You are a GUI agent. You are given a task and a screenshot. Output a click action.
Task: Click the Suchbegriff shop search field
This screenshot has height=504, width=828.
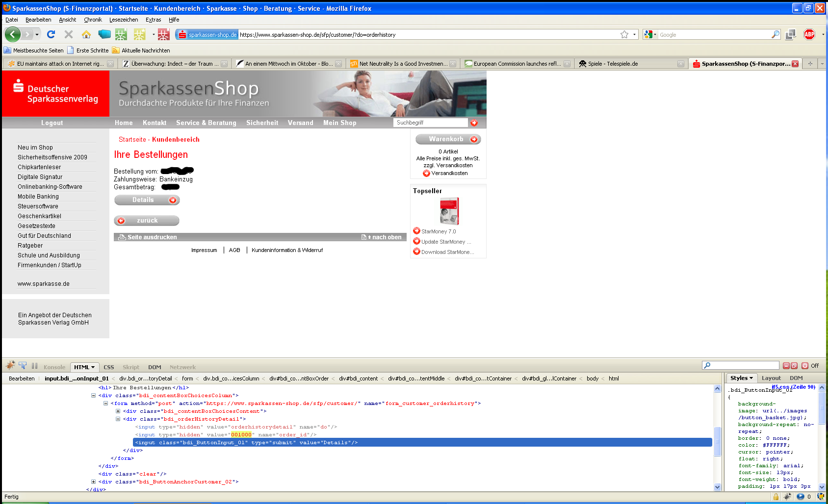pos(430,123)
